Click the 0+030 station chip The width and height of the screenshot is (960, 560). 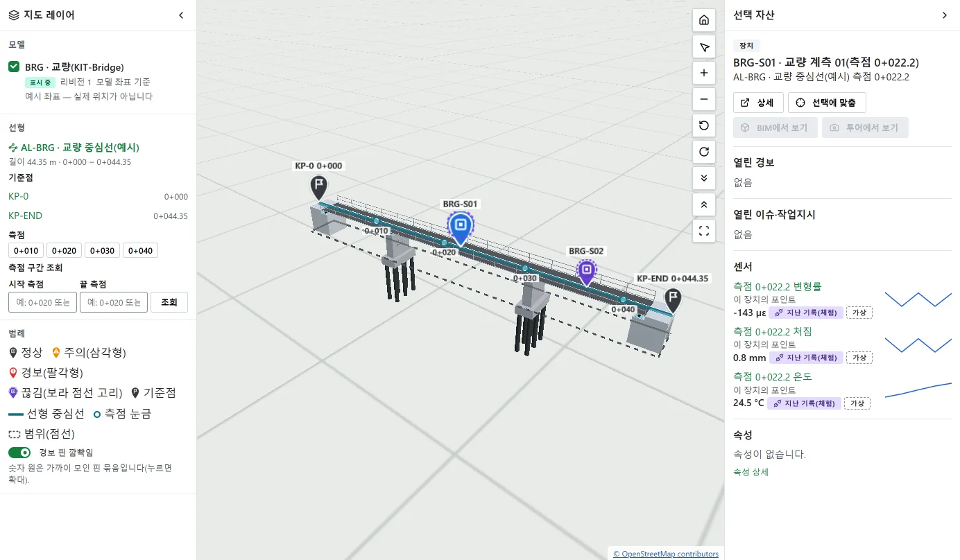pyautogui.click(x=102, y=250)
